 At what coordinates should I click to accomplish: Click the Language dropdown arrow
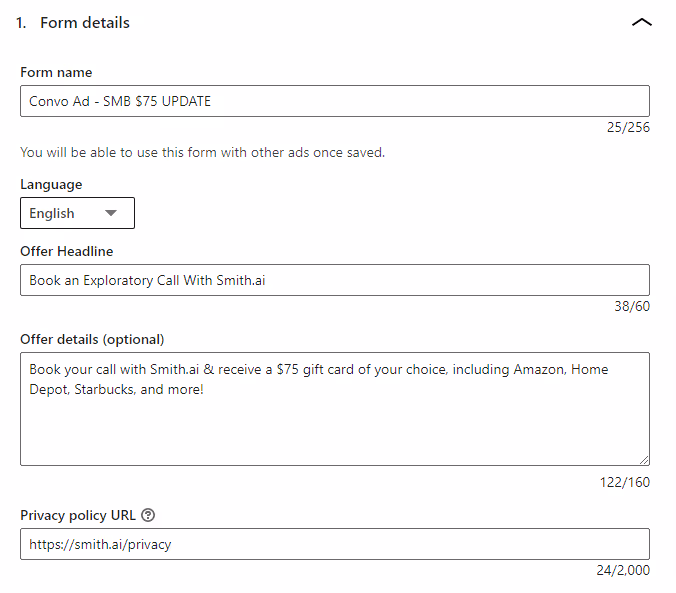click(111, 213)
